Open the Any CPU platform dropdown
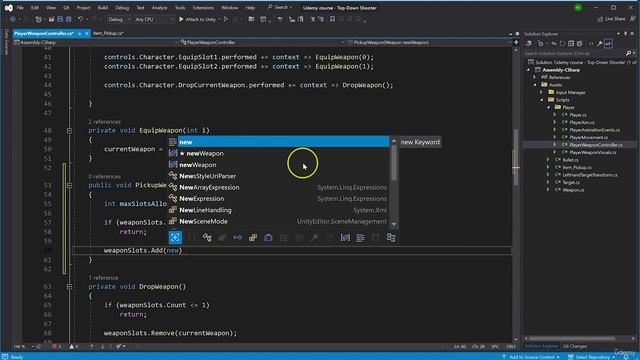 click(154, 19)
